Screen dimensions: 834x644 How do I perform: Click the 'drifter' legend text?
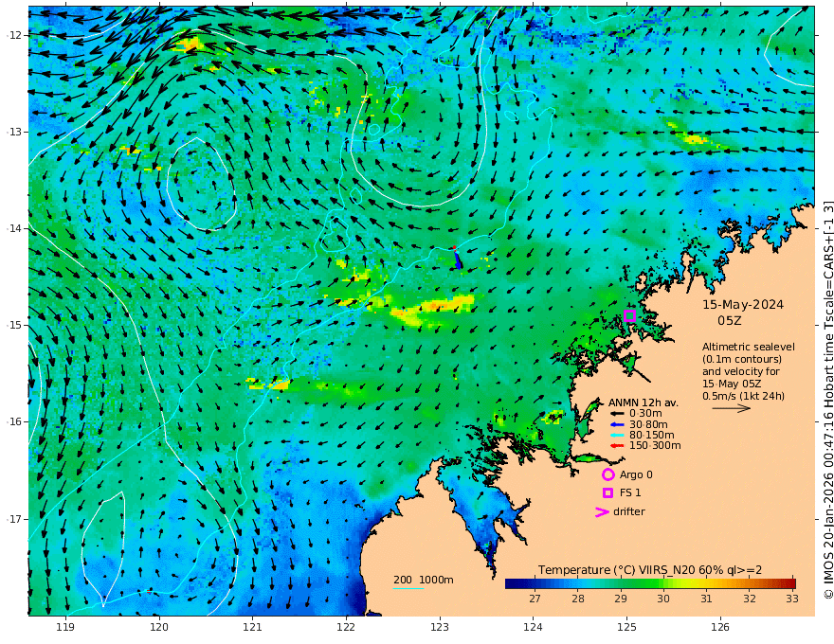[628, 511]
